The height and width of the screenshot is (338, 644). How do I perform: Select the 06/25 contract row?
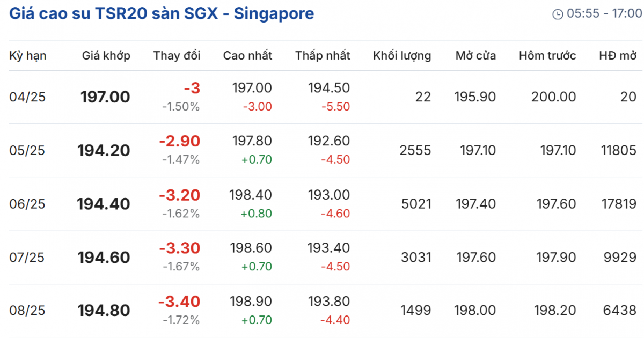pyautogui.click(x=27, y=204)
